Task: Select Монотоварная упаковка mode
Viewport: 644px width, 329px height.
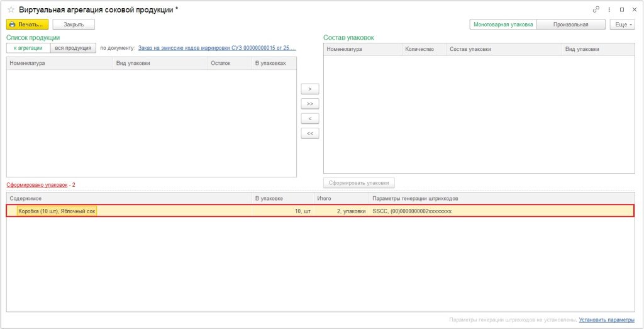Action: pyautogui.click(x=503, y=24)
